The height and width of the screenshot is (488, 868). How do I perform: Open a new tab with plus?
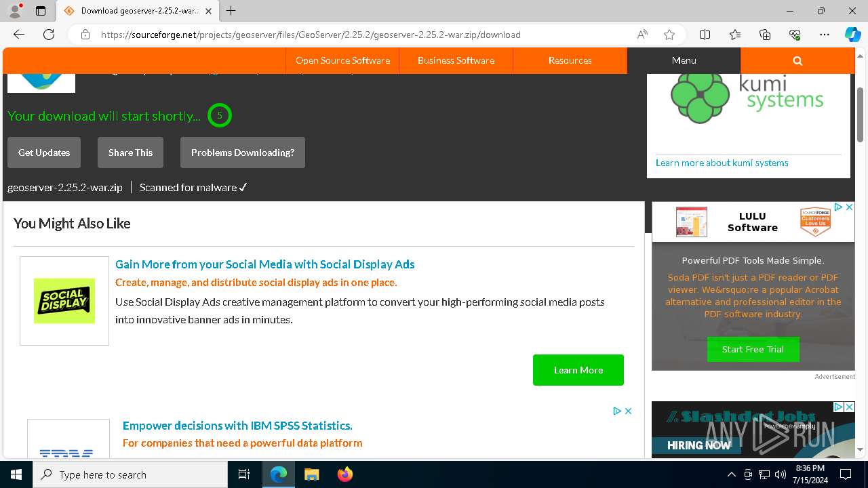(231, 11)
